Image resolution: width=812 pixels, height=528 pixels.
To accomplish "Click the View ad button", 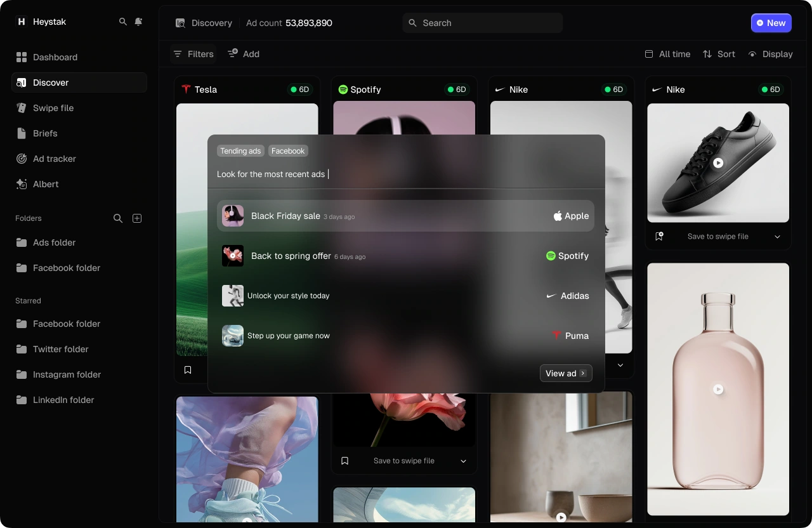I will [566, 373].
